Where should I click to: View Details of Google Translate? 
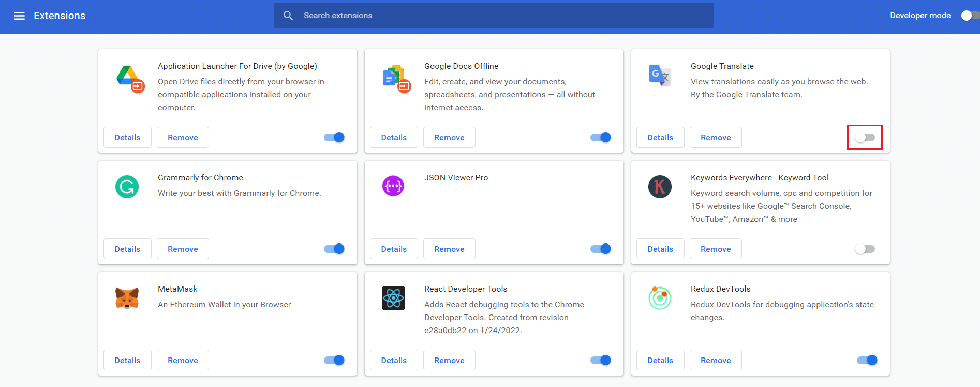click(x=660, y=137)
